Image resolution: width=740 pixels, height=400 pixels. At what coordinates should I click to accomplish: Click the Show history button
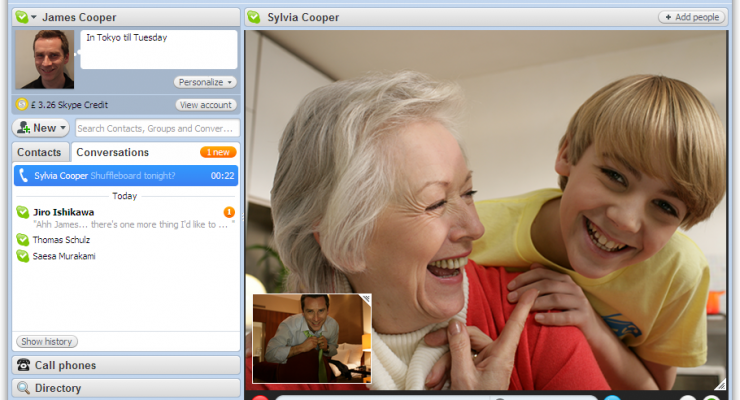pyautogui.click(x=46, y=342)
